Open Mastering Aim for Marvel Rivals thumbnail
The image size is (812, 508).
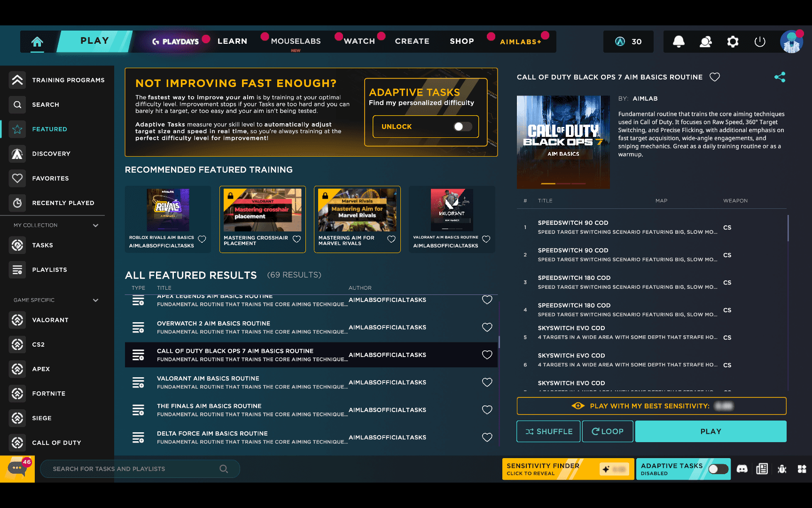tap(357, 210)
